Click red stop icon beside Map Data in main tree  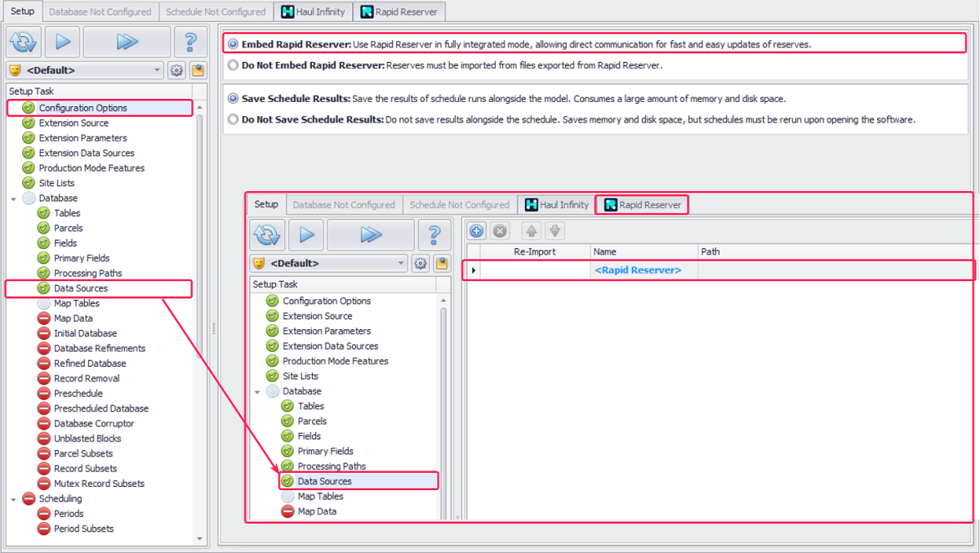[43, 319]
